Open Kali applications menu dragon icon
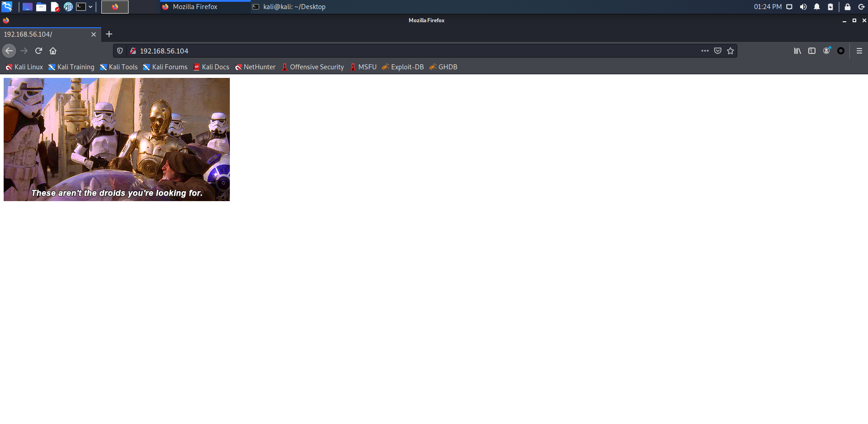The height and width of the screenshot is (424, 868). [7, 7]
